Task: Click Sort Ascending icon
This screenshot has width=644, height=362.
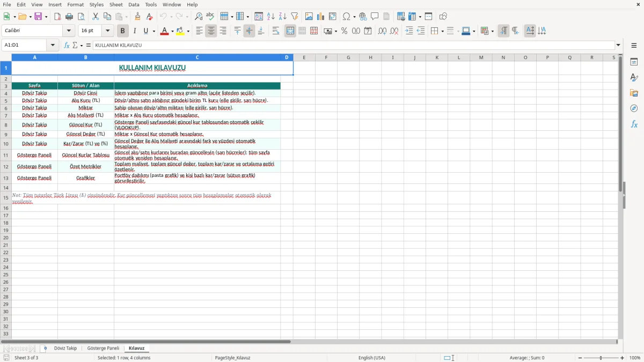Action: pyautogui.click(x=270, y=17)
